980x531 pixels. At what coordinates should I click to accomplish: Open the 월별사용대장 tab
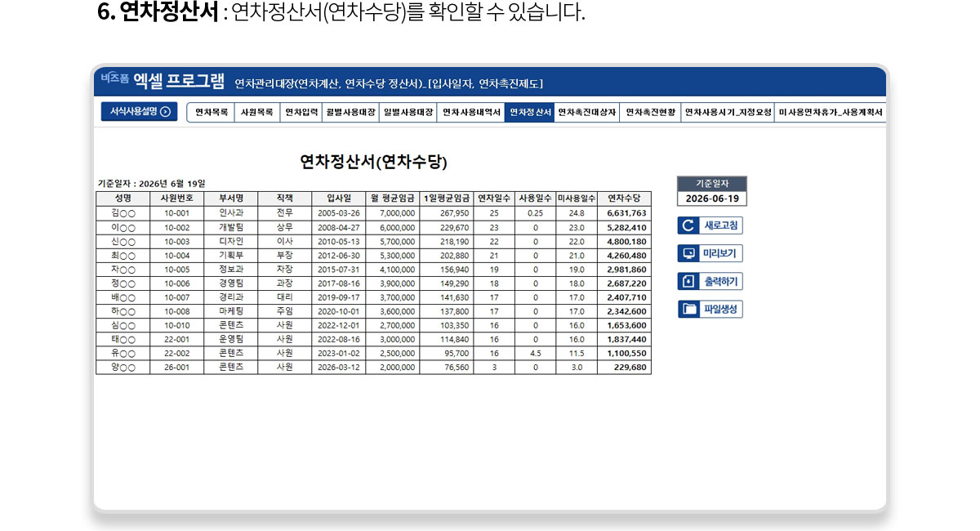350,113
